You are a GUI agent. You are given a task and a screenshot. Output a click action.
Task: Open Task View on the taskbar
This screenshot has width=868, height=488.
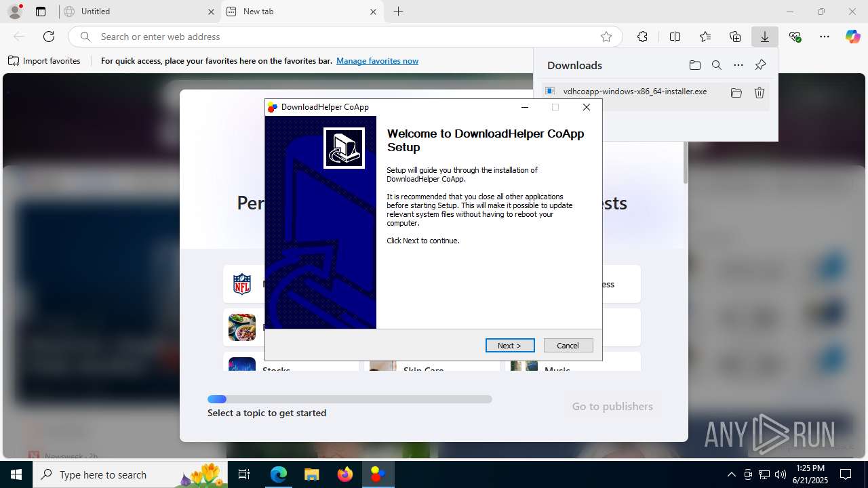click(x=244, y=474)
